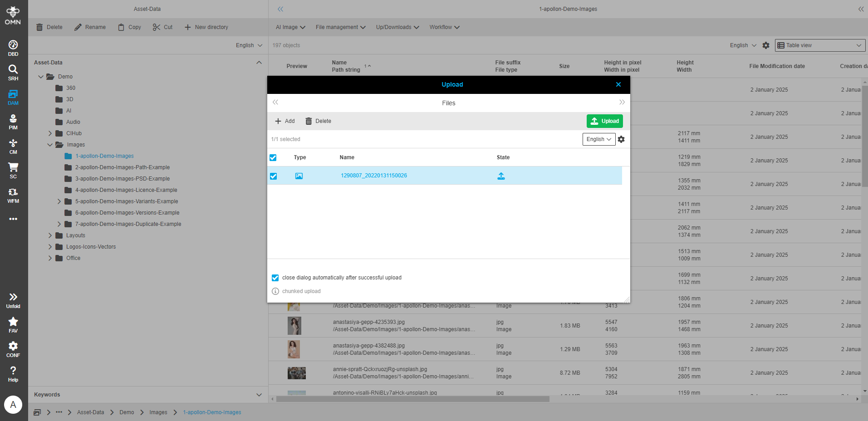The width and height of the screenshot is (868, 421).
Task: Open the PIM module icon
Action: click(x=13, y=122)
